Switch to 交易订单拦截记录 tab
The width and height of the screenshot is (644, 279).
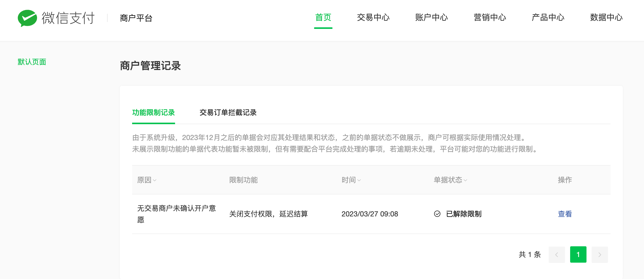pos(228,113)
